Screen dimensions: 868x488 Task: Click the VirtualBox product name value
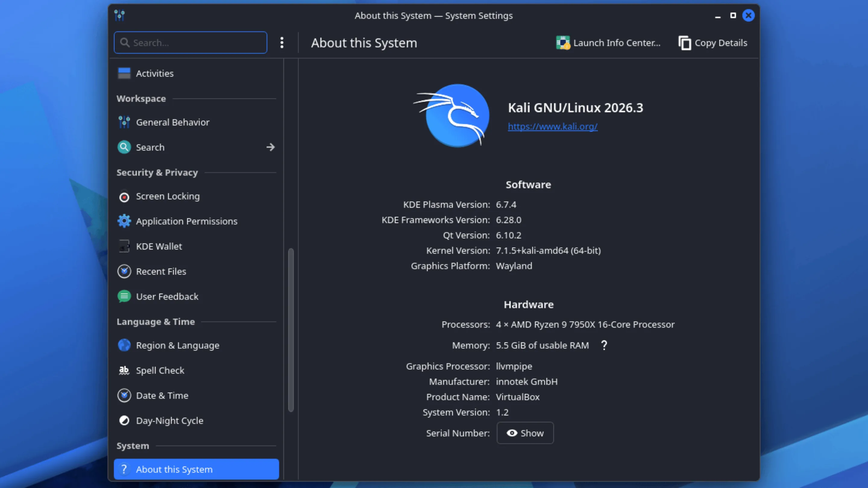pyautogui.click(x=517, y=397)
